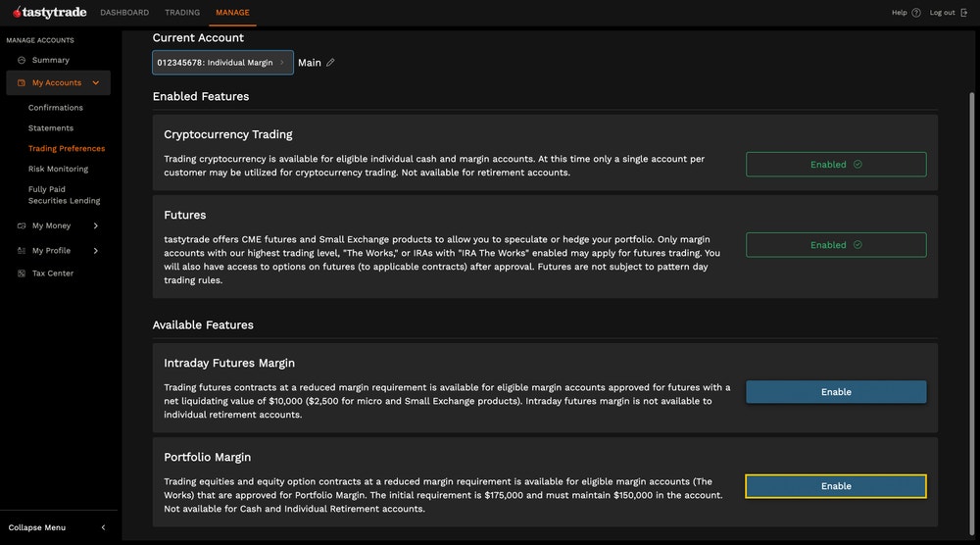Click the Help link
The width and height of the screenshot is (980, 545).
(899, 13)
